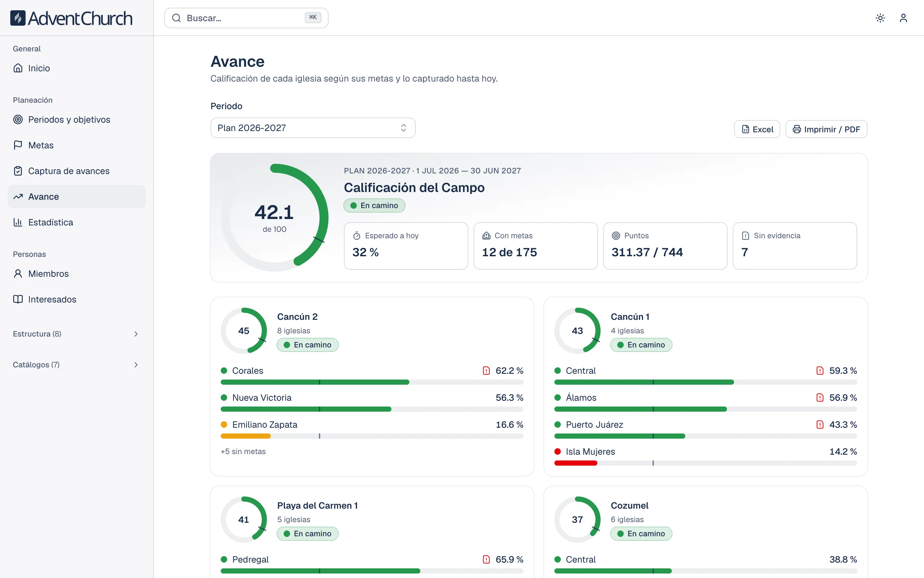Toggle the light/dark theme sun icon
Image resolution: width=924 pixels, height=578 pixels.
[x=880, y=18]
